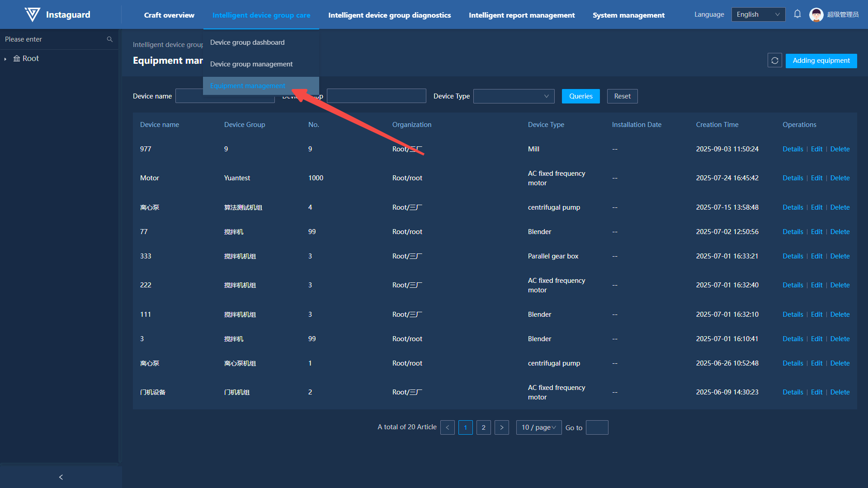Open Intelligent report management tab
Screen dimensions: 868x488
coord(522,15)
